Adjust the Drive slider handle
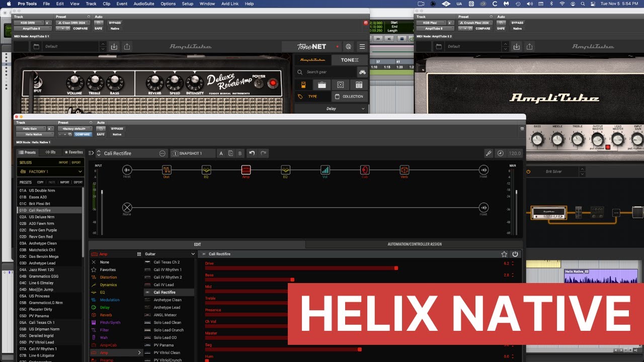This screenshot has height=362, width=644. click(x=396, y=268)
